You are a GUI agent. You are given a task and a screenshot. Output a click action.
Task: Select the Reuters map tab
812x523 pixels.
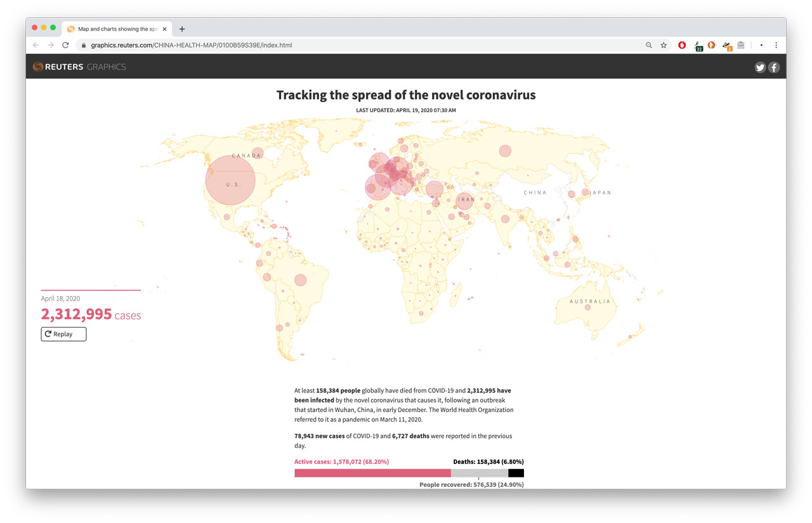(x=114, y=29)
